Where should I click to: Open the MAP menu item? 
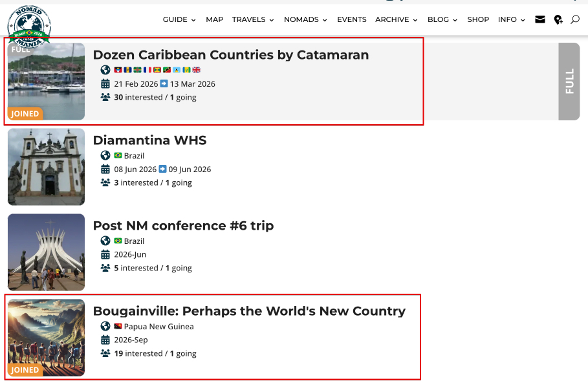click(214, 19)
